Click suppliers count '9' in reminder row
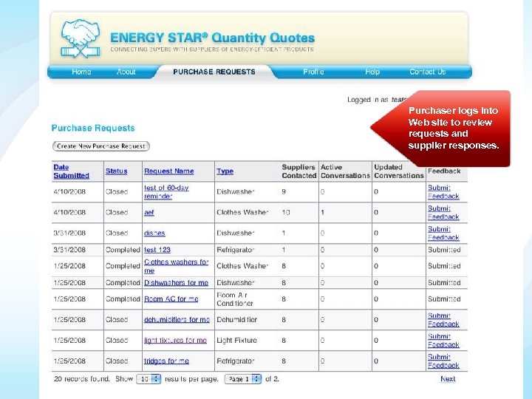This screenshot has height=399, width=532. [x=284, y=191]
